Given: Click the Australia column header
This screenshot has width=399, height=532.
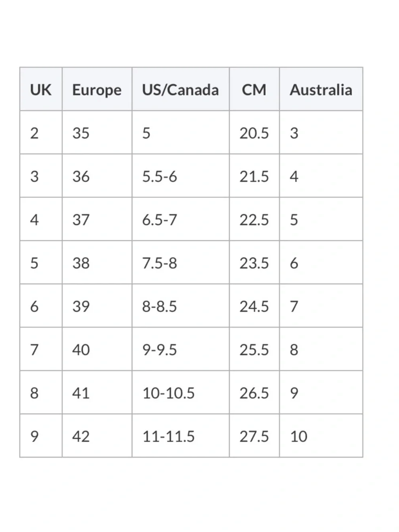Looking at the screenshot, I should point(321,89).
